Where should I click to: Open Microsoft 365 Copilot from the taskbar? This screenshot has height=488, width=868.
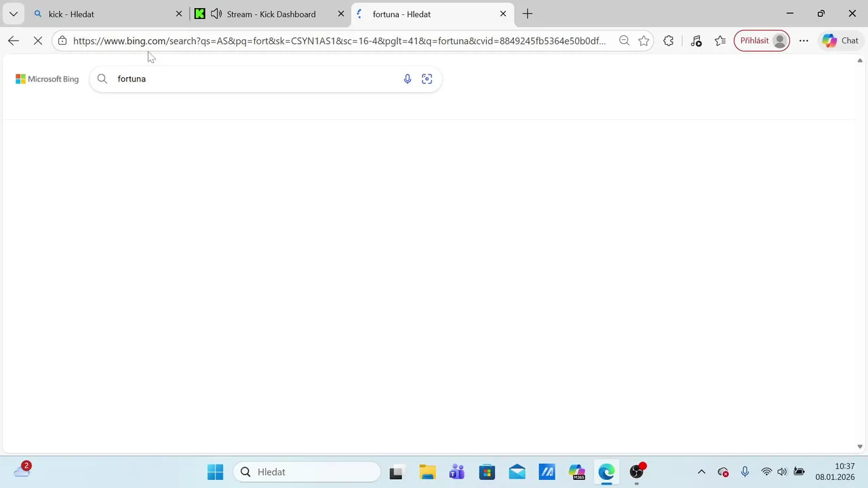(x=576, y=472)
